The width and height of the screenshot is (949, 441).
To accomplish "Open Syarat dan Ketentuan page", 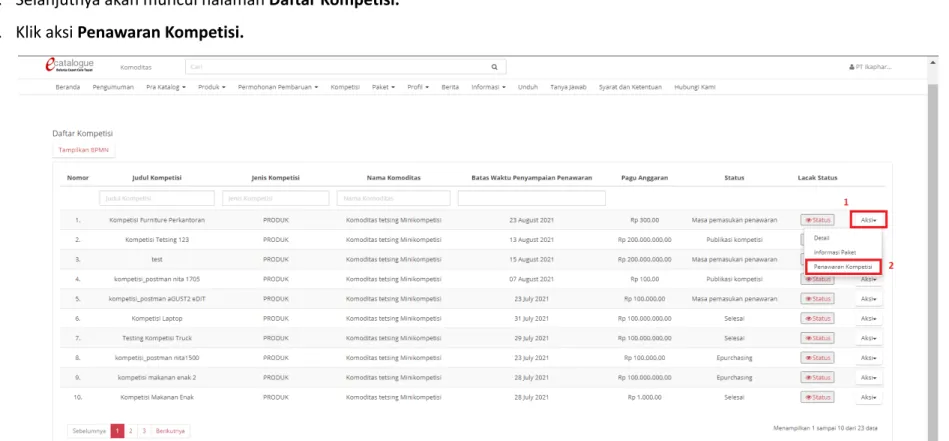I will (630, 87).
